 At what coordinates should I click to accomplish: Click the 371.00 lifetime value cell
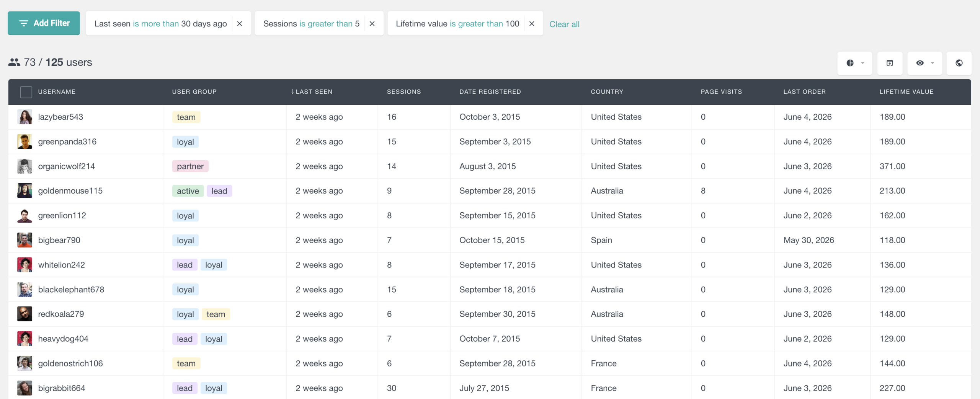[x=892, y=166]
